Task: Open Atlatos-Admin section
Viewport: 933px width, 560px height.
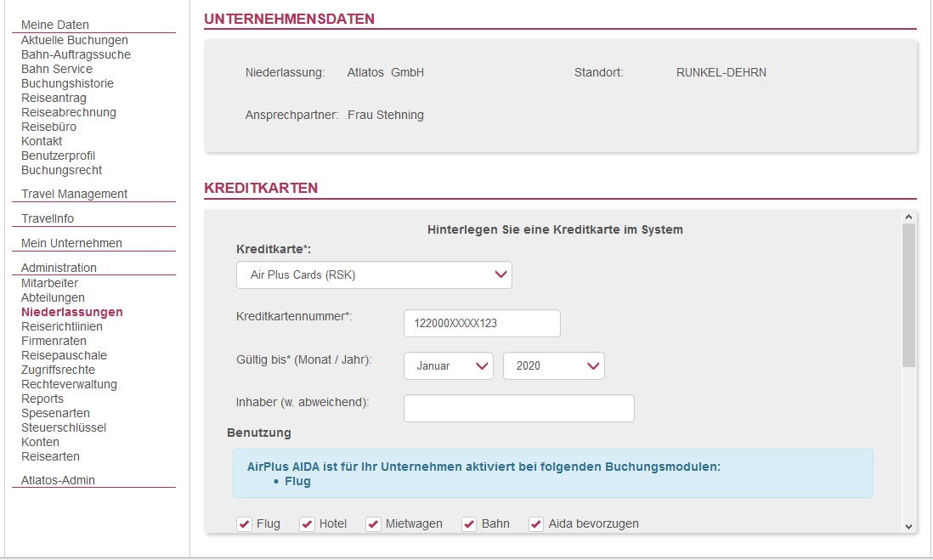Action: (59, 480)
